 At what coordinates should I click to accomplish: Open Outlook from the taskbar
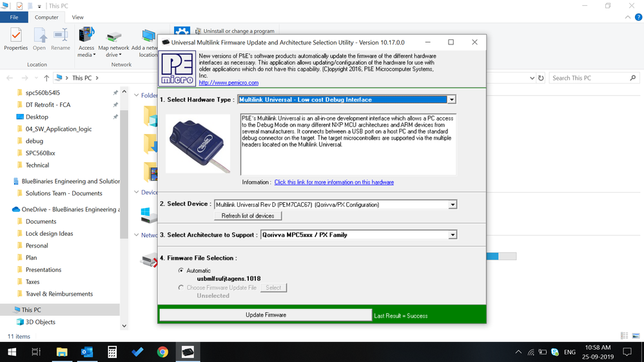tap(87, 352)
